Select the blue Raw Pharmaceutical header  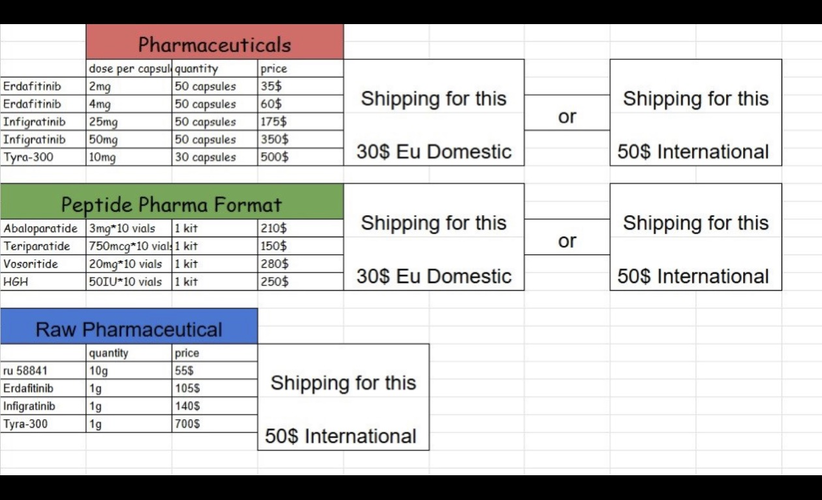click(129, 327)
